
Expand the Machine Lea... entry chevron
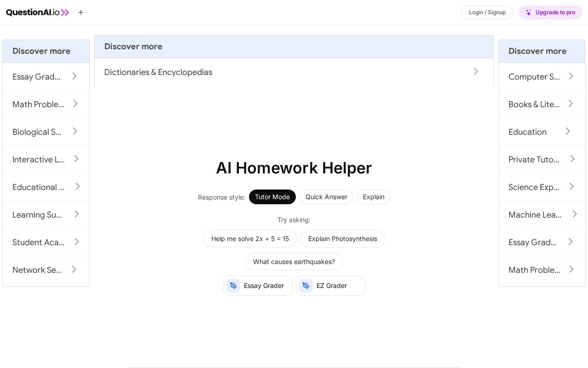[575, 214]
